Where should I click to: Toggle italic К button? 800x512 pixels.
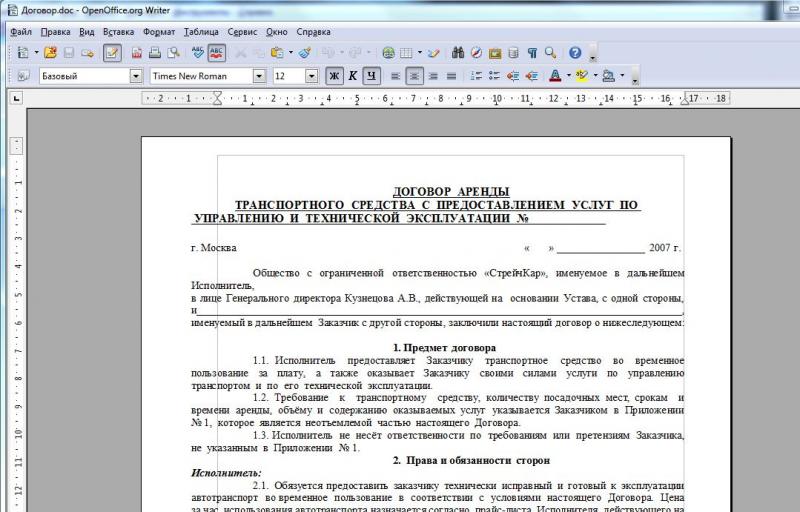coord(353,76)
